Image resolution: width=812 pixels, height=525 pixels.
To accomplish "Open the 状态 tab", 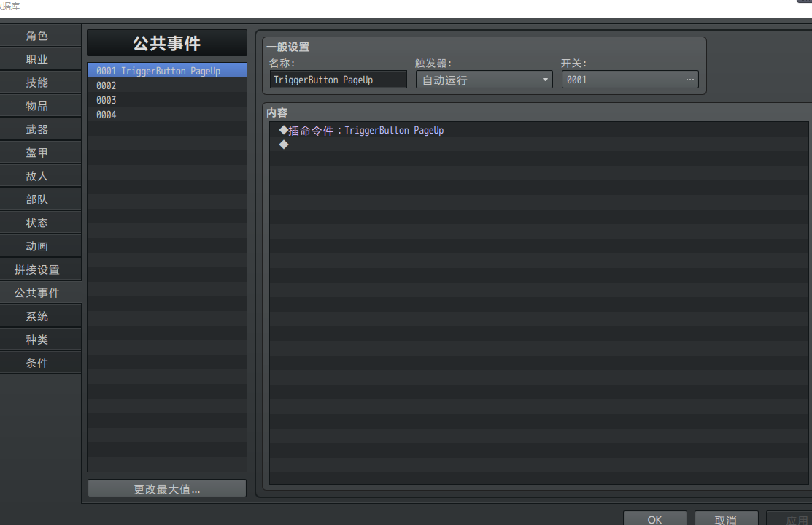I will click(40, 222).
